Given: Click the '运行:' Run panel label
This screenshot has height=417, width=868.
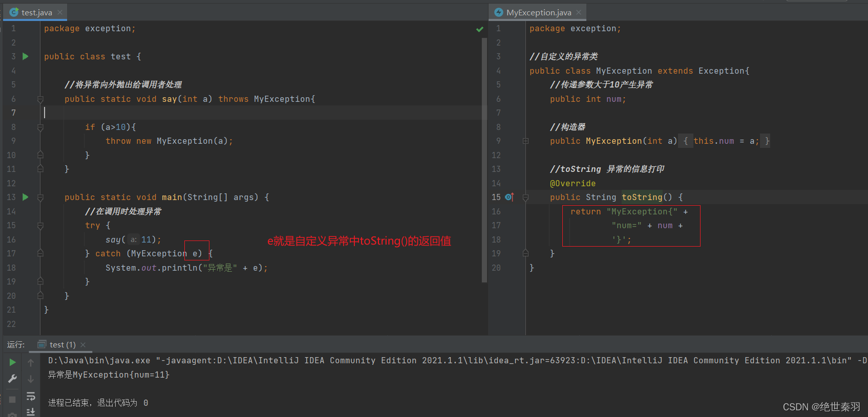Looking at the screenshot, I should point(16,344).
